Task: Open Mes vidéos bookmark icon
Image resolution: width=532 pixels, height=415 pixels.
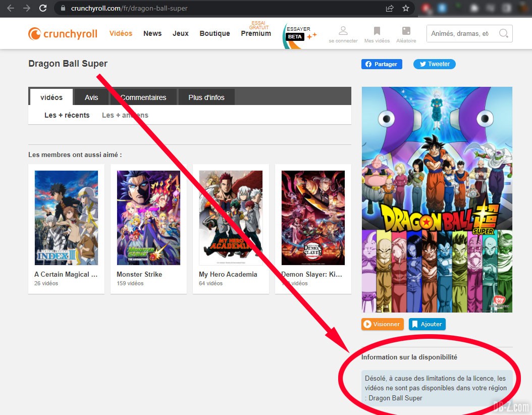Action: [x=377, y=30]
